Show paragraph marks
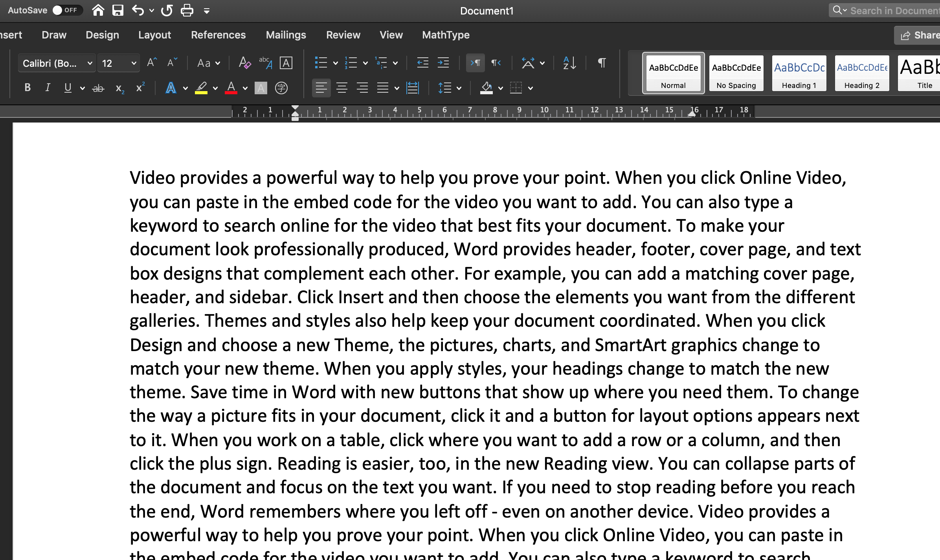 602,63
